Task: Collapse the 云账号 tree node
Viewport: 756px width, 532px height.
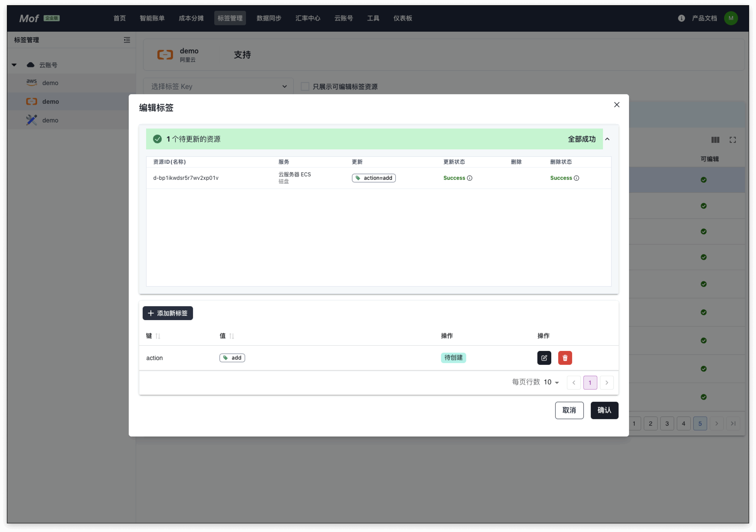Action: [x=14, y=65]
